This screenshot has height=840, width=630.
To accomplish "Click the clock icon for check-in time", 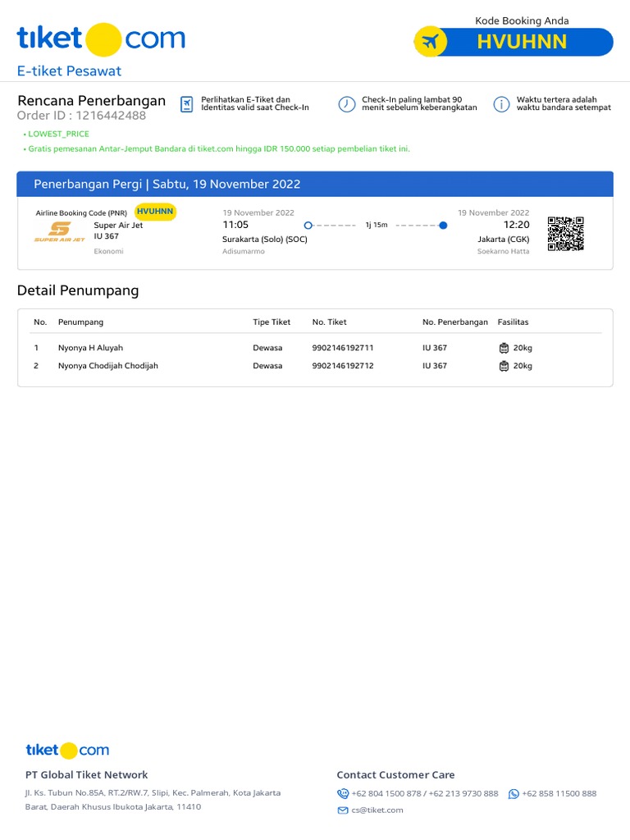I will (x=347, y=104).
